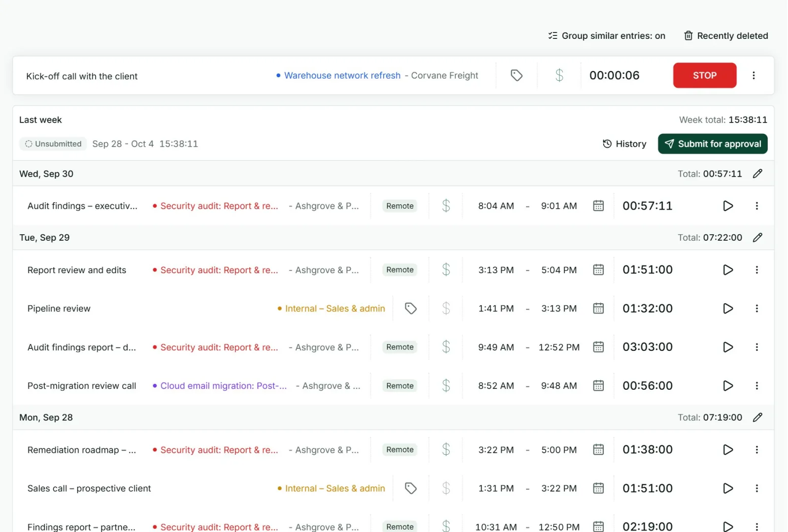Resume timer for Remediation roadmap entry

pos(728,450)
